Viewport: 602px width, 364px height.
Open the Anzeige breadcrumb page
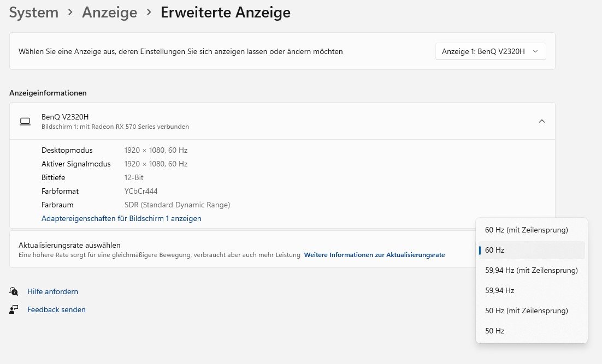(109, 12)
